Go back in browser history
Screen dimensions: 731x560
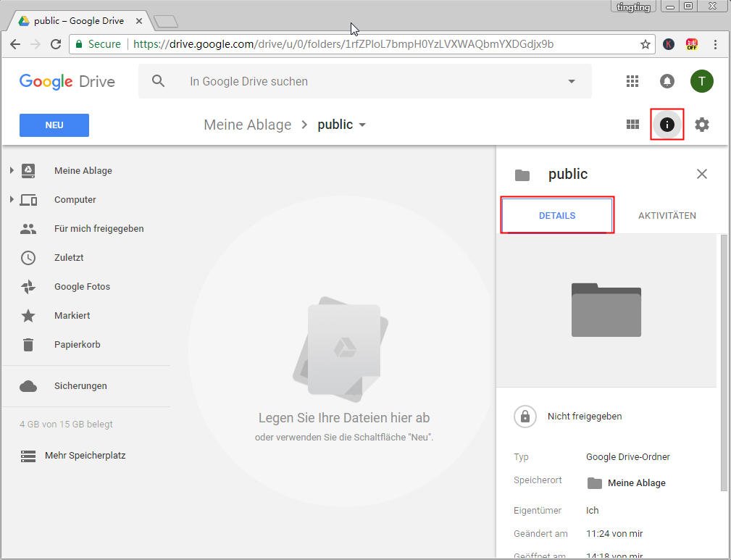point(15,44)
